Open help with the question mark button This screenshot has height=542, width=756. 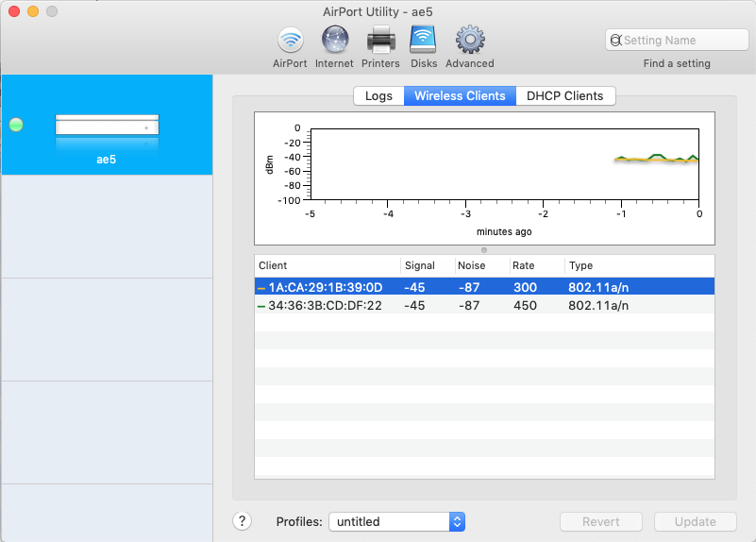(242, 521)
